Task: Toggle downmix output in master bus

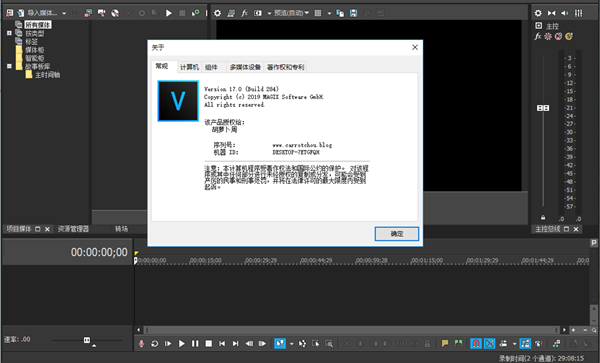Action: click(x=551, y=13)
